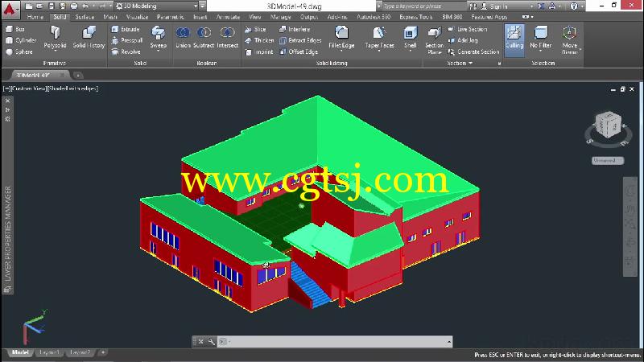Click Generate Section
644x362 pixels.
coord(473,51)
